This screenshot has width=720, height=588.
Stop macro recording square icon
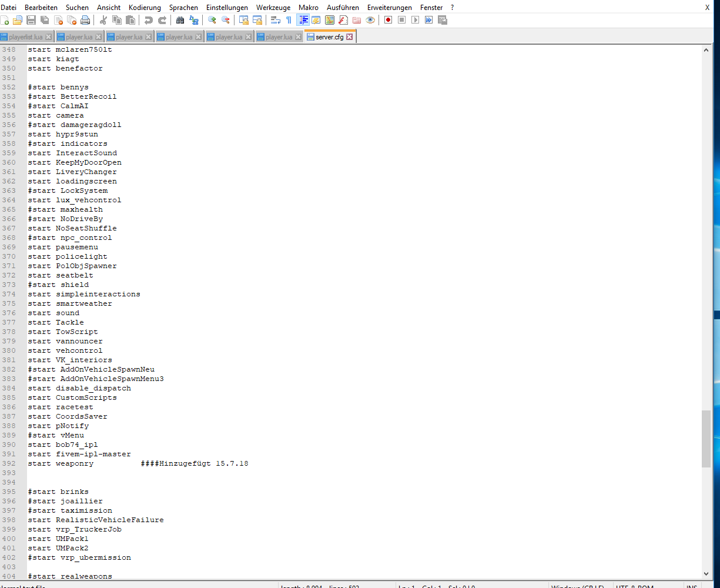(x=402, y=20)
